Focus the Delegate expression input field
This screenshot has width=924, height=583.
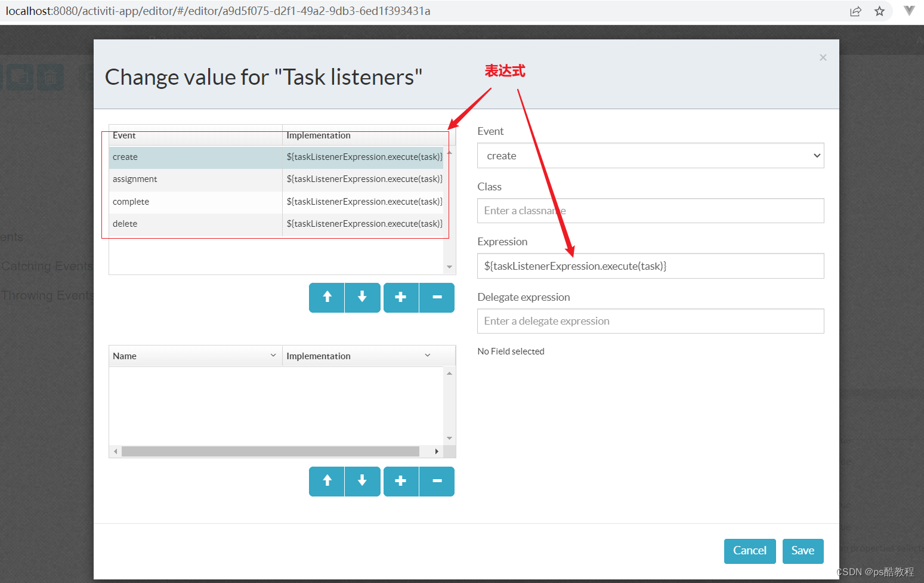pyautogui.click(x=650, y=321)
